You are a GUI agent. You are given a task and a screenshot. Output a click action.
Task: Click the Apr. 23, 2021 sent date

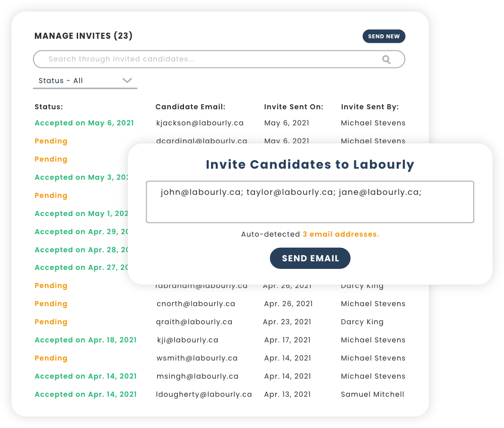point(287,322)
